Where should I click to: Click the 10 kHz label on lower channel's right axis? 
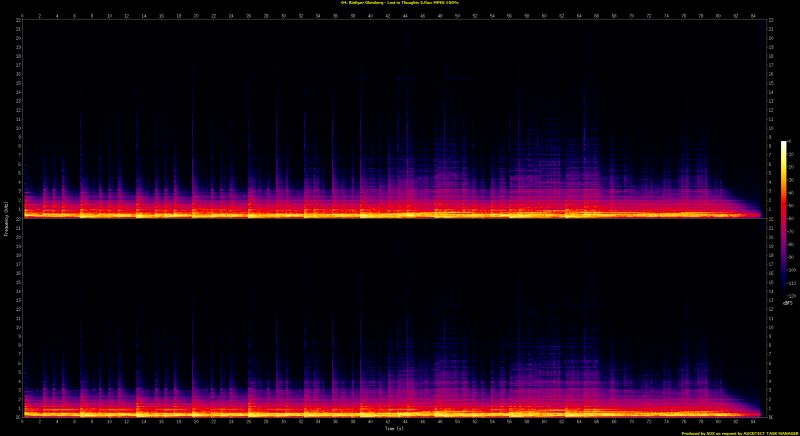click(772, 328)
